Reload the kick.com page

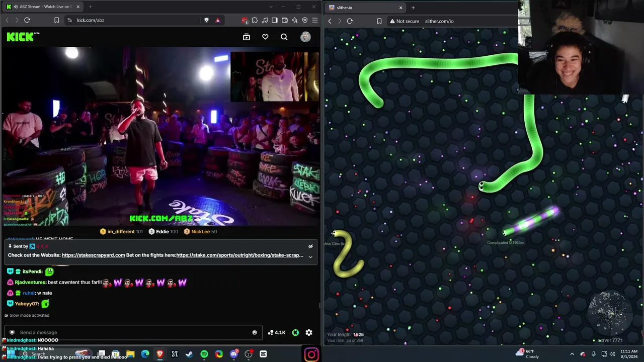tap(27, 20)
